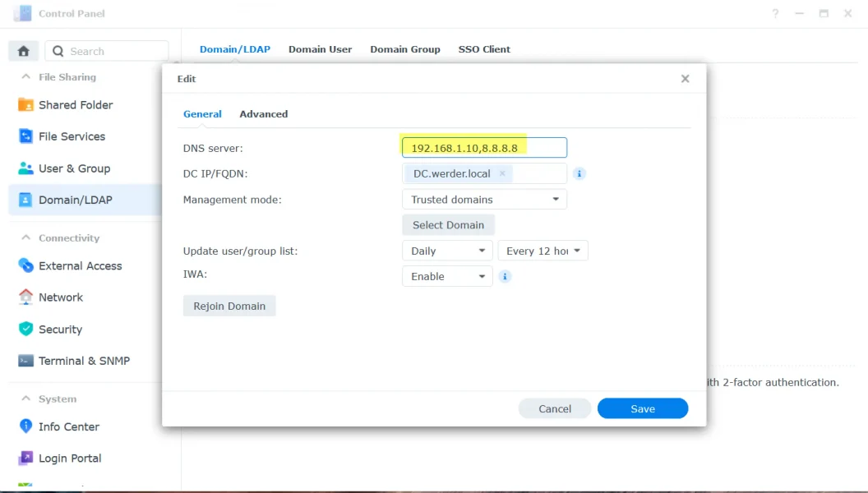Open Terminal & SNMP settings
This screenshot has height=493, width=868.
click(78, 360)
